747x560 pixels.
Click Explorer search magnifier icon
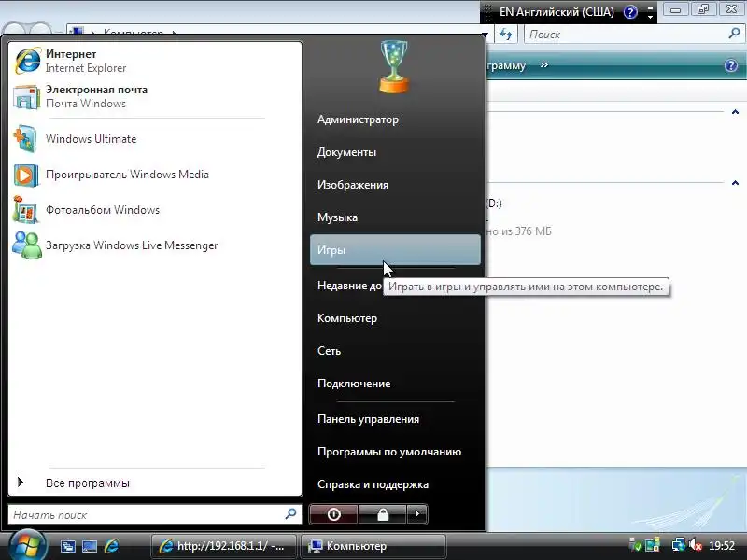click(734, 34)
